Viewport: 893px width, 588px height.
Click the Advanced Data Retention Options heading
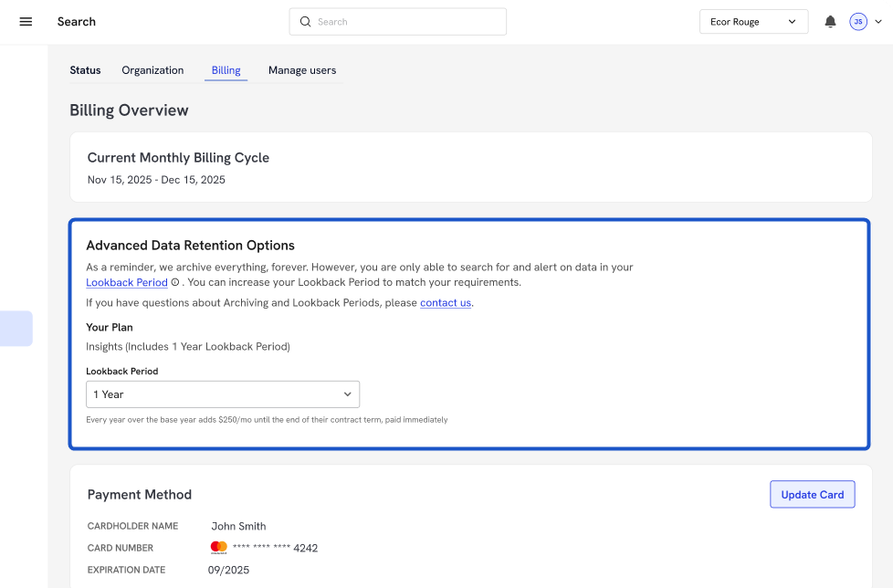tap(190, 246)
